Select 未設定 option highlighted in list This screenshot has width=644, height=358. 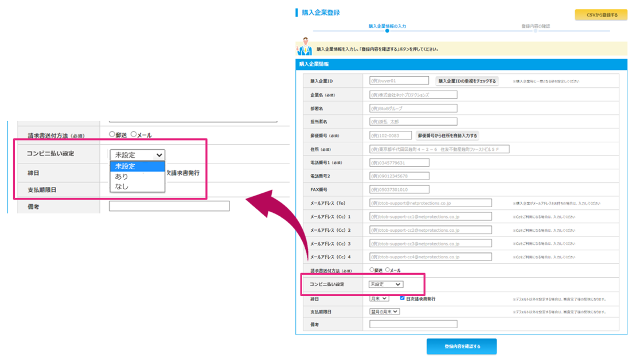(137, 166)
